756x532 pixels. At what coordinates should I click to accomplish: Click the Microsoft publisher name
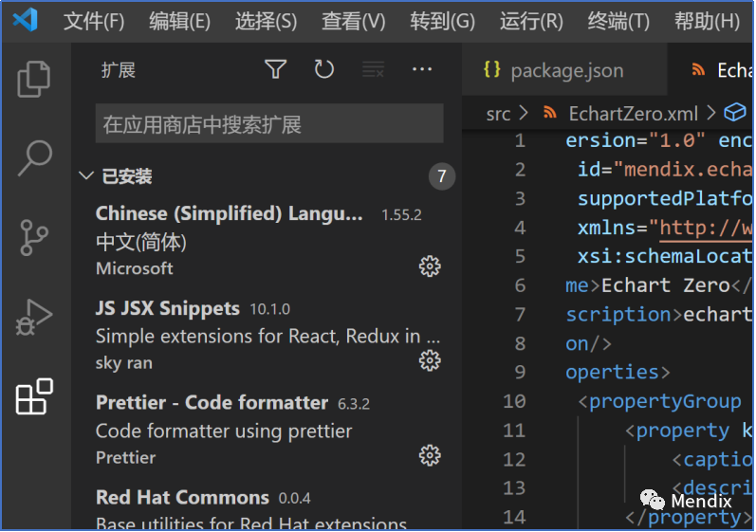[x=134, y=268]
